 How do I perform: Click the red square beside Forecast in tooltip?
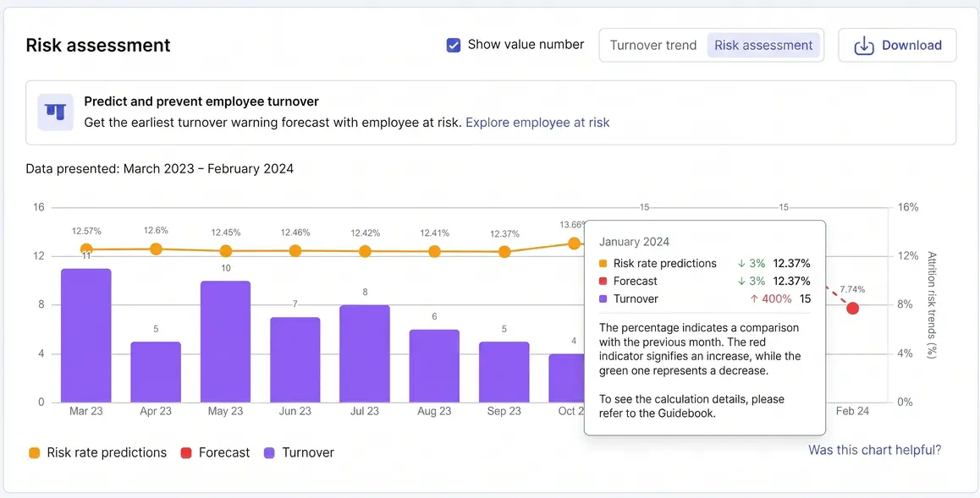pos(603,281)
